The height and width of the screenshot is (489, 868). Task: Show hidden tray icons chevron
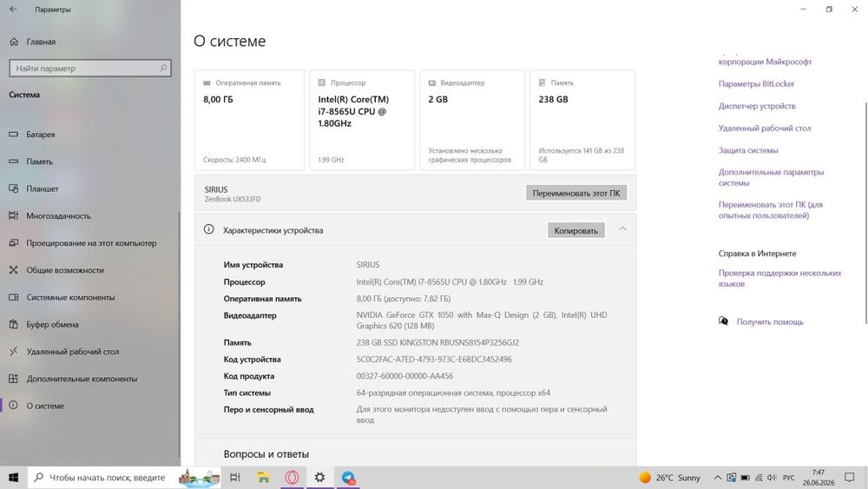coord(718,478)
